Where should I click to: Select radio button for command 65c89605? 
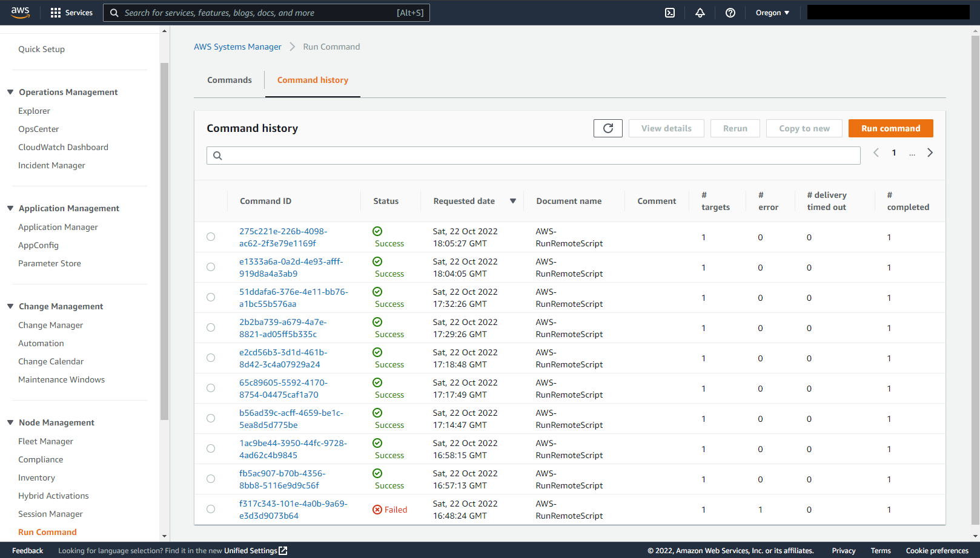pos(211,388)
